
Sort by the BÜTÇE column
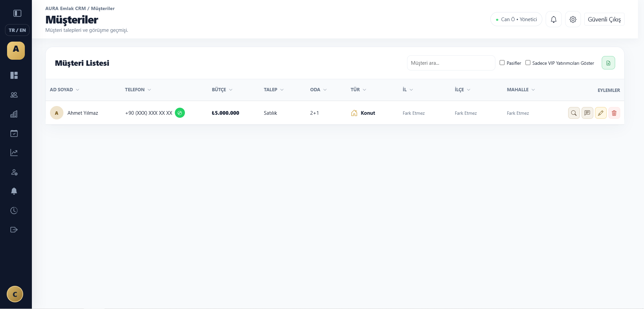[x=222, y=90]
